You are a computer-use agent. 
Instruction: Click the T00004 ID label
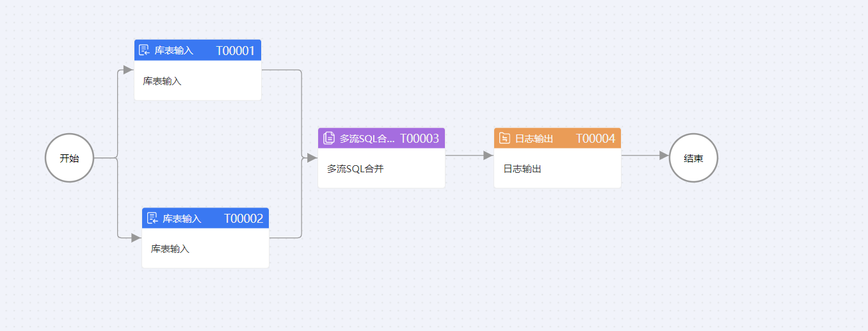click(x=595, y=138)
